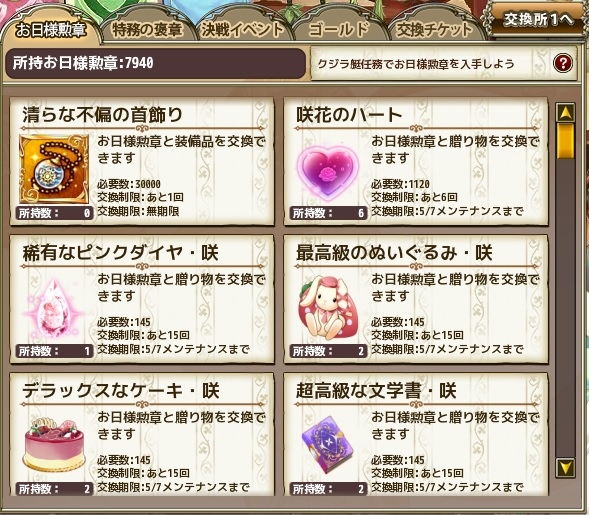The image size is (589, 515).
Task: Select the 清らな不偏の首飾り necklace icon
Action: 54,169
